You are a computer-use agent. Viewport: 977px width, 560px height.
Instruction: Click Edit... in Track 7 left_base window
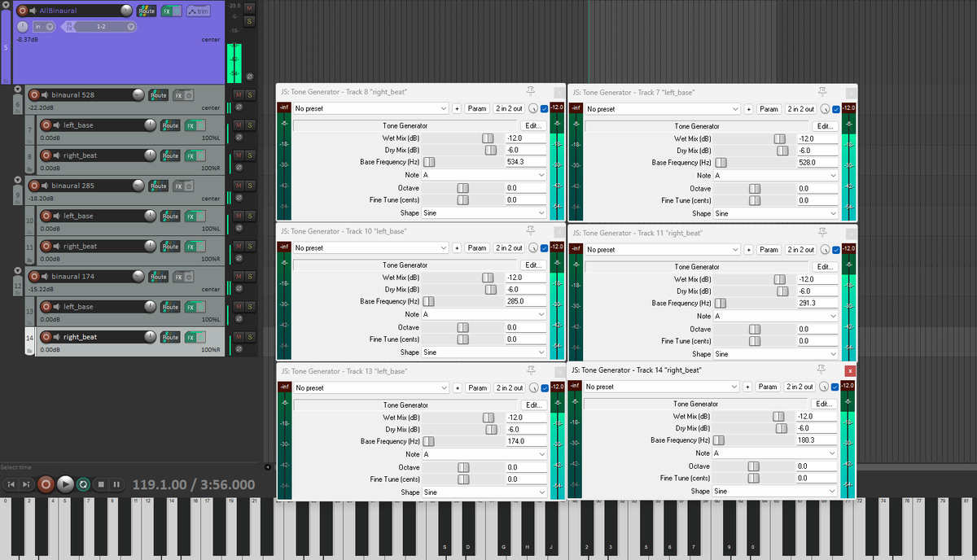pos(825,126)
